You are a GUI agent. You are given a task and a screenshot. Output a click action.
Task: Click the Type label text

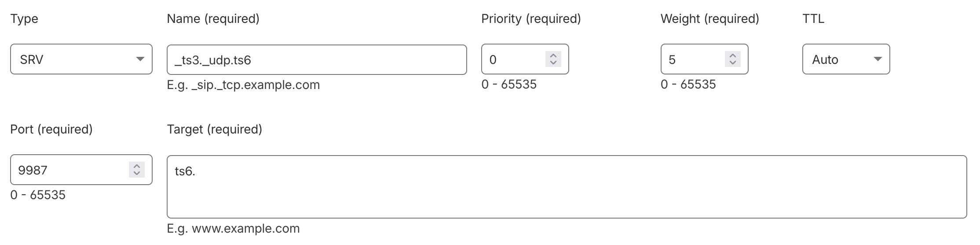(24, 19)
